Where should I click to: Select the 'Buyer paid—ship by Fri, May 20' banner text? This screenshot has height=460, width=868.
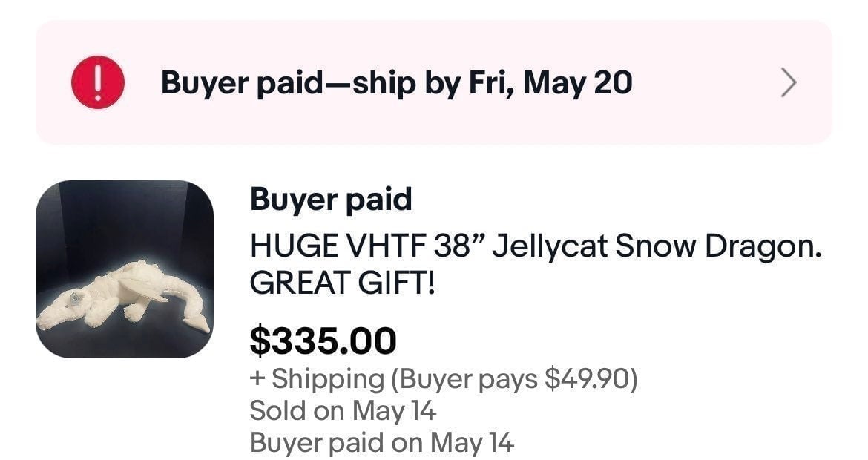pyautogui.click(x=396, y=83)
